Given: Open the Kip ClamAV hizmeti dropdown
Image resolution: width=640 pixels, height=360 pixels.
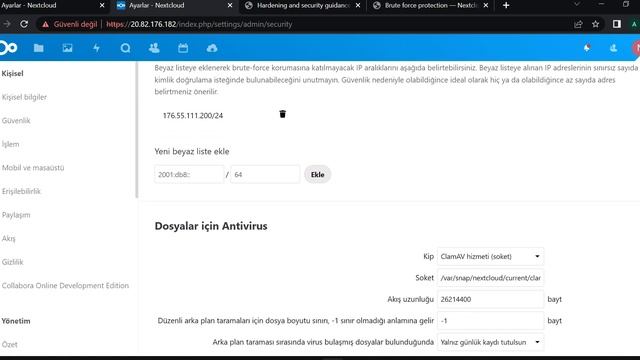Looking at the screenshot, I should tap(490, 256).
